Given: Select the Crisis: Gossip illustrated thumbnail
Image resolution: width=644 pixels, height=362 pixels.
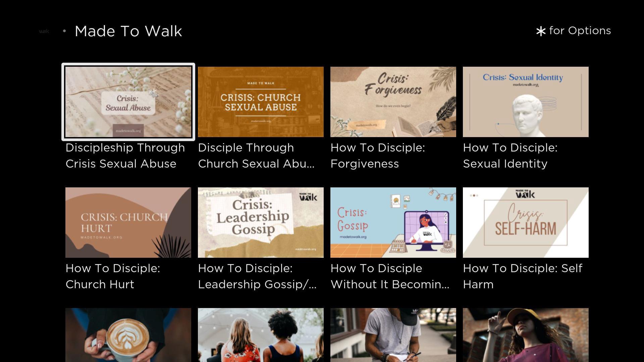Looking at the screenshot, I should click(393, 223).
